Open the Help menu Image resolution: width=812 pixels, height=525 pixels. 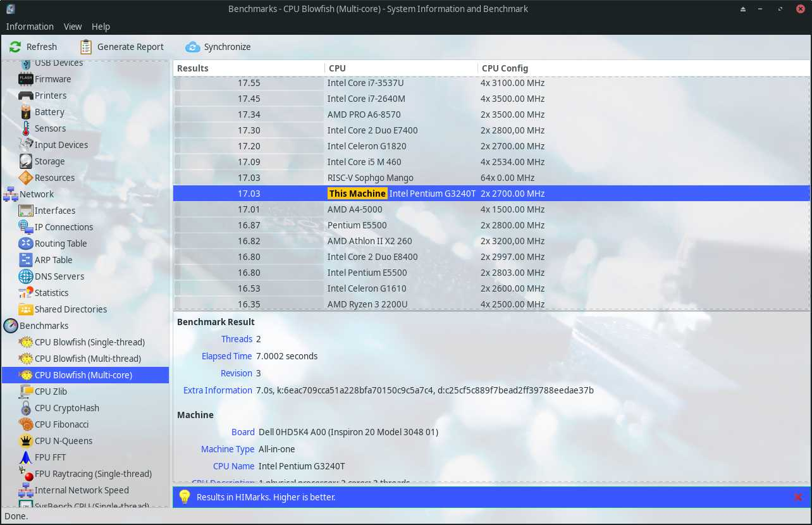pyautogui.click(x=101, y=27)
